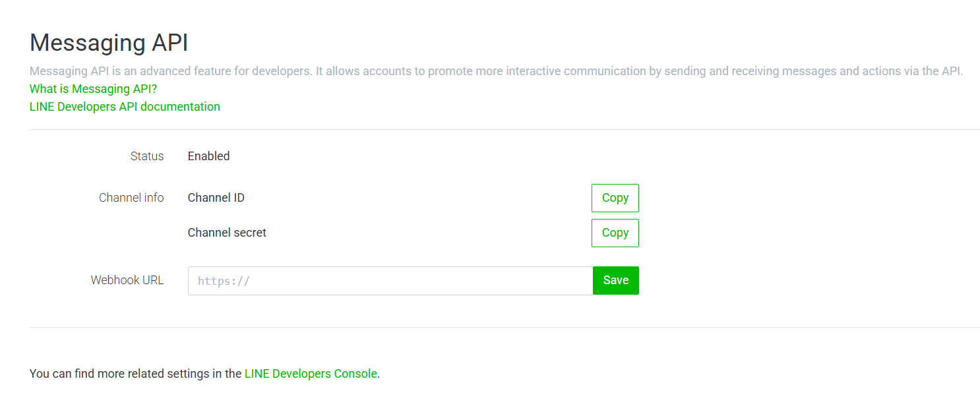Image resolution: width=980 pixels, height=416 pixels.
Task: Open the LINE Developers Console link
Action: point(311,374)
